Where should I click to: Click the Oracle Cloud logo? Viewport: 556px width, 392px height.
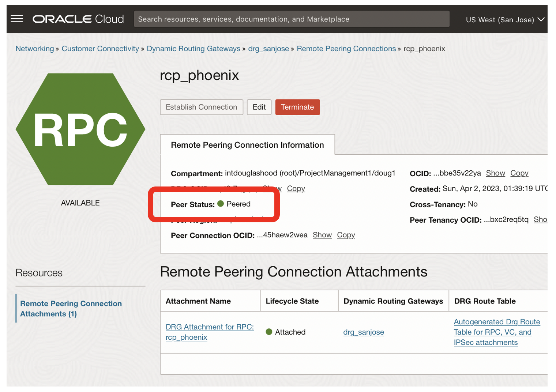click(x=78, y=19)
